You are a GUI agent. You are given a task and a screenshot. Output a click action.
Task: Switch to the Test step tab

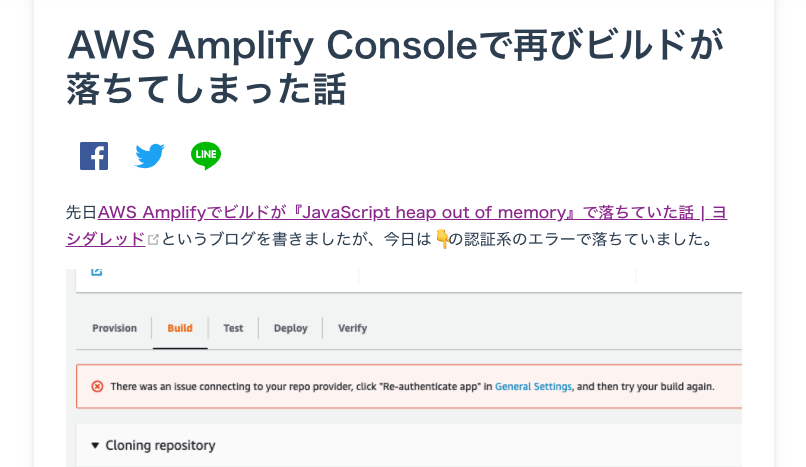click(x=233, y=328)
